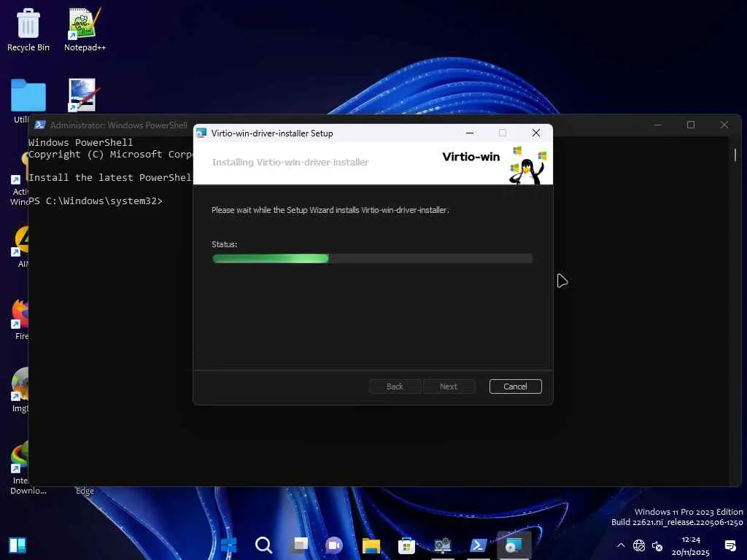Maximize the Administrator PowerShell window
Viewport: 747px width, 560px height.
click(x=691, y=125)
